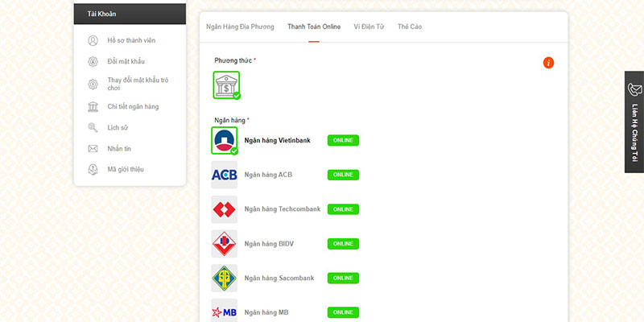This screenshot has height=322, width=644.
Task: Click Ngân hàng ACB label
Action: (268, 175)
